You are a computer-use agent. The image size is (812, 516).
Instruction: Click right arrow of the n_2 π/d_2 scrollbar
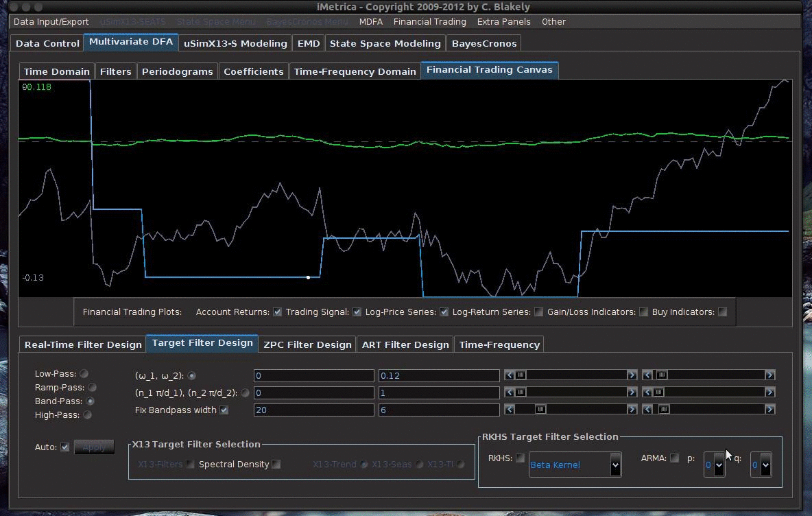click(769, 392)
